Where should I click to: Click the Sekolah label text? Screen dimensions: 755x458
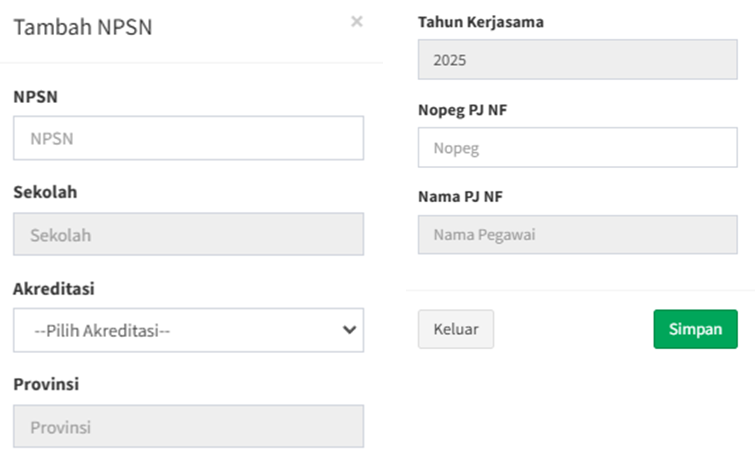tap(45, 192)
